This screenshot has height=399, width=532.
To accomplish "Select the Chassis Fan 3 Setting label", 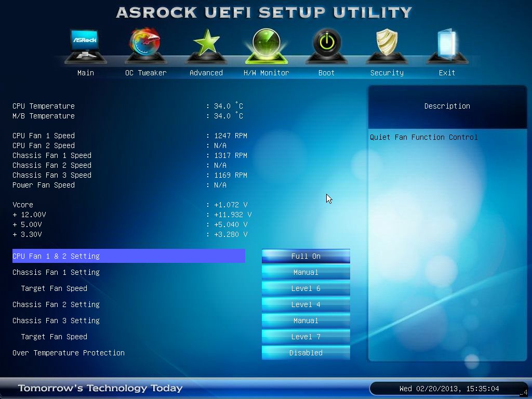I will click(x=56, y=321).
